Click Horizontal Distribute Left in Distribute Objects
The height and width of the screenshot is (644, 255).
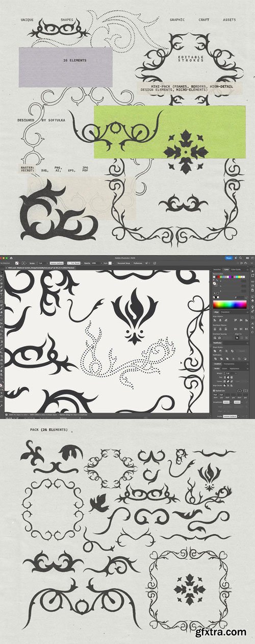236,329
